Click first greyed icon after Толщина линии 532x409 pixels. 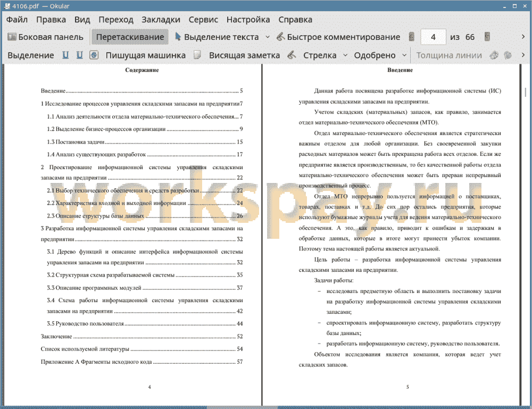494,55
